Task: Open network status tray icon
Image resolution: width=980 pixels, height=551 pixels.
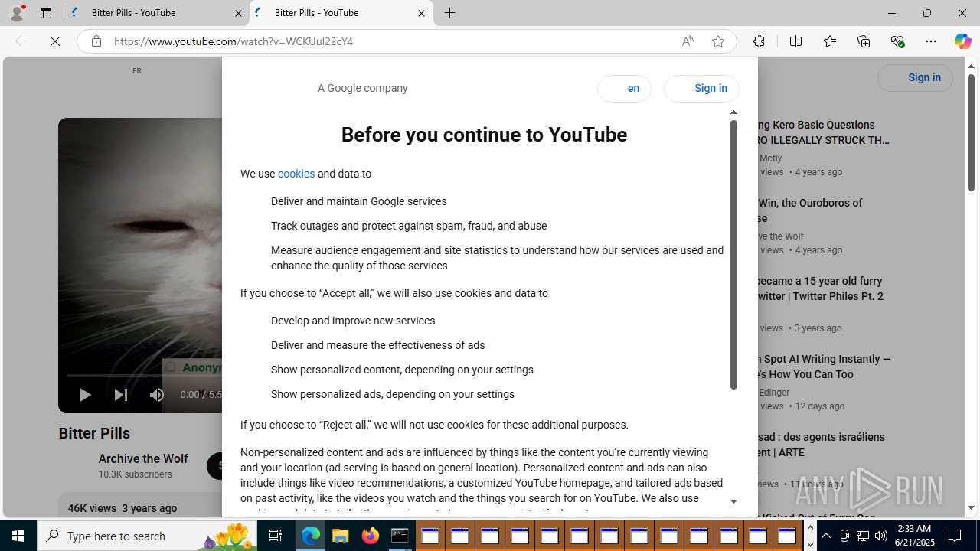Action: tap(863, 536)
